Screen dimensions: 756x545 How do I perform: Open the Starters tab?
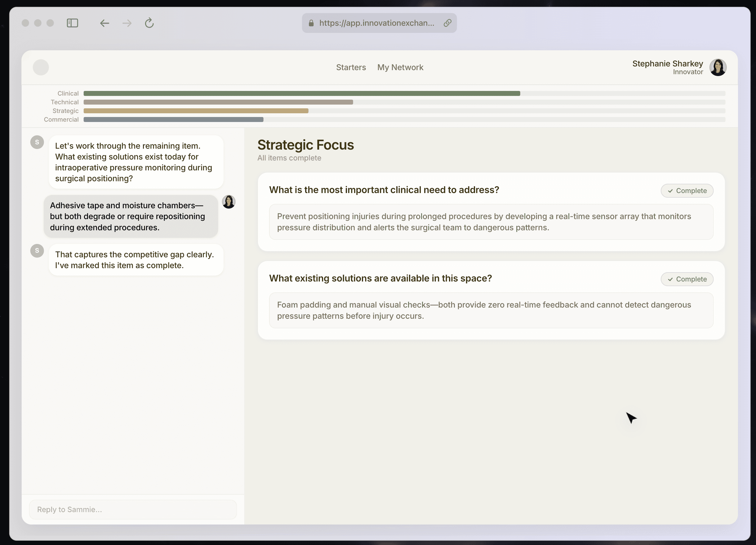point(351,67)
